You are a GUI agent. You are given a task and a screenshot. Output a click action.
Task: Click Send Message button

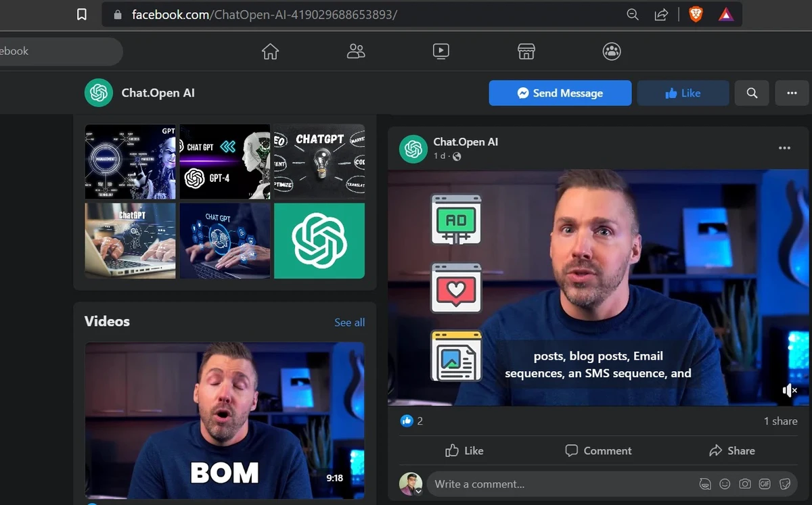pyautogui.click(x=560, y=93)
